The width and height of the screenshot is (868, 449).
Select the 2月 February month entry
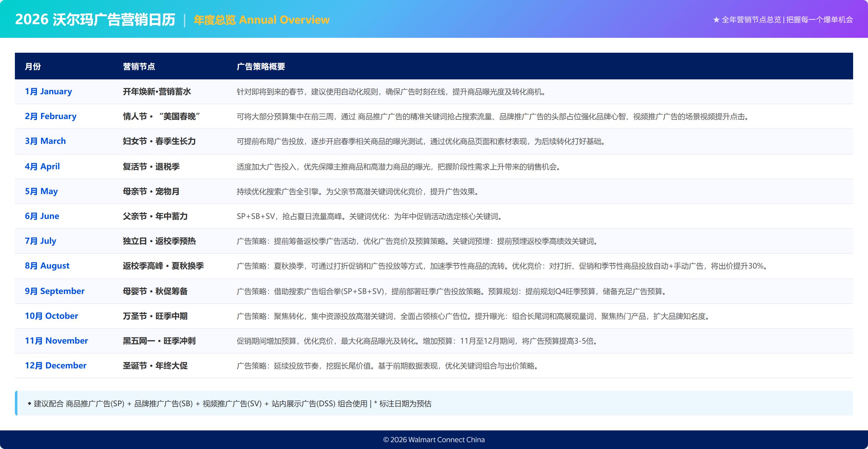pyautogui.click(x=51, y=116)
